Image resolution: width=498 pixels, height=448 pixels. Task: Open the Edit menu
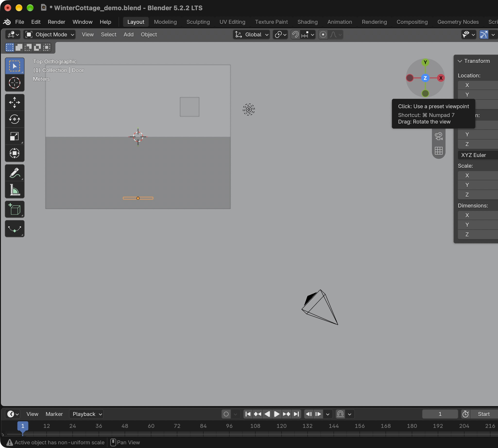click(36, 22)
